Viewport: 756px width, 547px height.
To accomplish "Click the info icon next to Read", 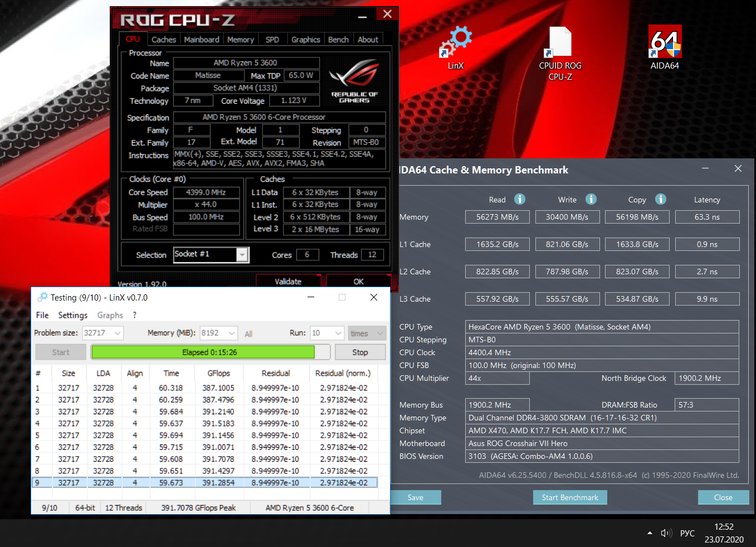I will click(x=520, y=199).
